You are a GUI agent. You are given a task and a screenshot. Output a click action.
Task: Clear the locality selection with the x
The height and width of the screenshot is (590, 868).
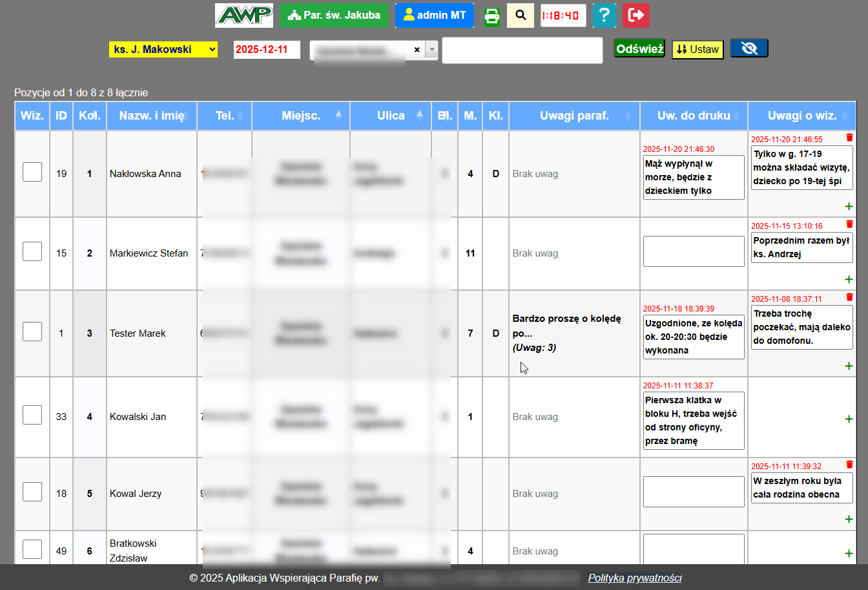point(417,50)
